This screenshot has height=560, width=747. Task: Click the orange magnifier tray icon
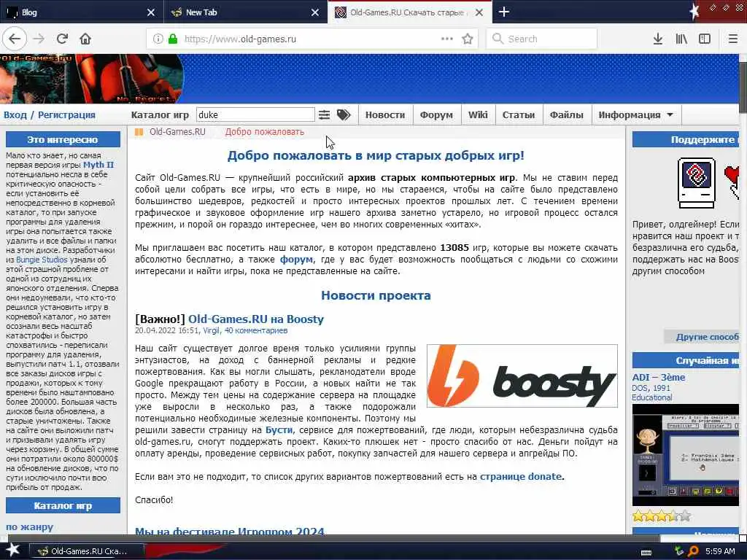tap(693, 551)
